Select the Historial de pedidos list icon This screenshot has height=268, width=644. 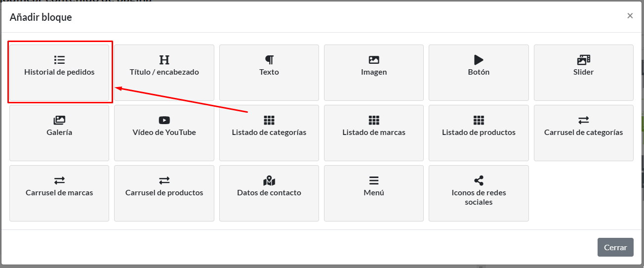[59, 60]
